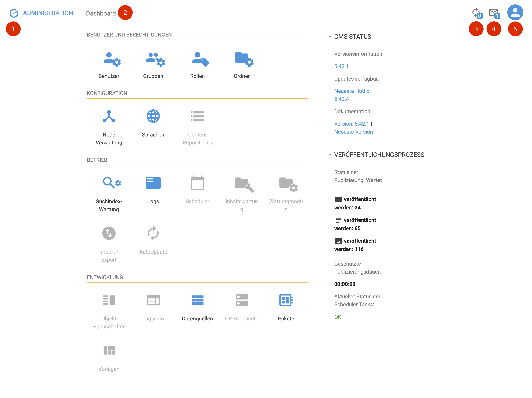Open the Neueste Hotfix: 5.42.4 link

click(x=352, y=95)
